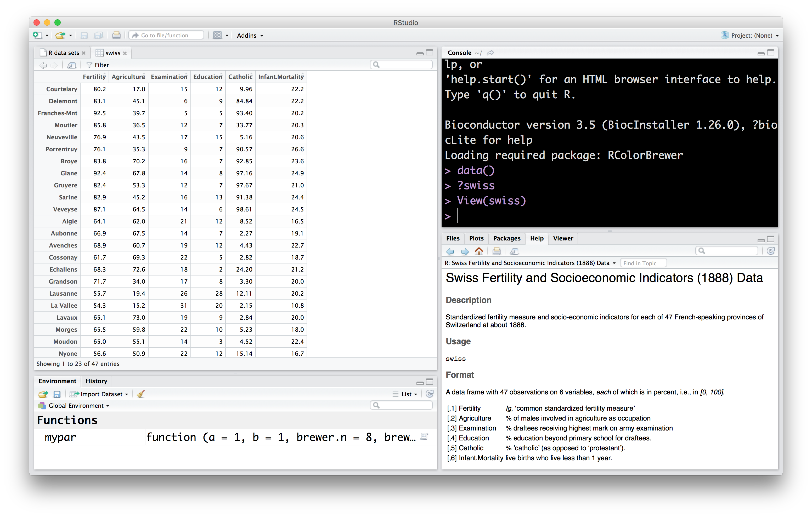Maximize the Help pane
Viewport: 812px width, 517px height.
[x=771, y=239]
